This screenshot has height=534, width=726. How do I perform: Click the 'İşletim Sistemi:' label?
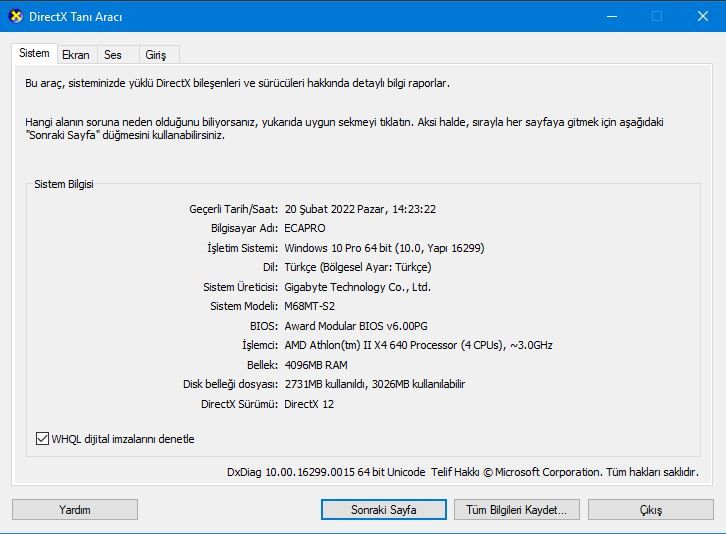click(x=242, y=248)
